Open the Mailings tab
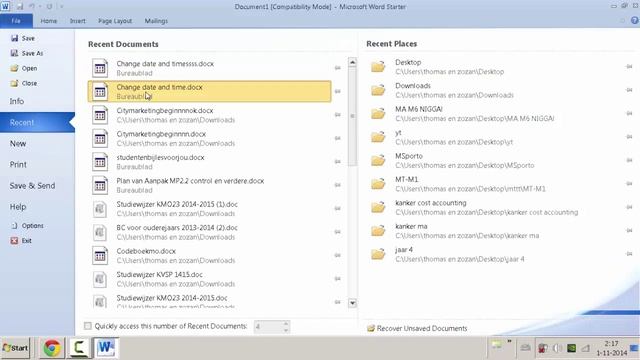This screenshot has height=360, width=640. (x=156, y=21)
